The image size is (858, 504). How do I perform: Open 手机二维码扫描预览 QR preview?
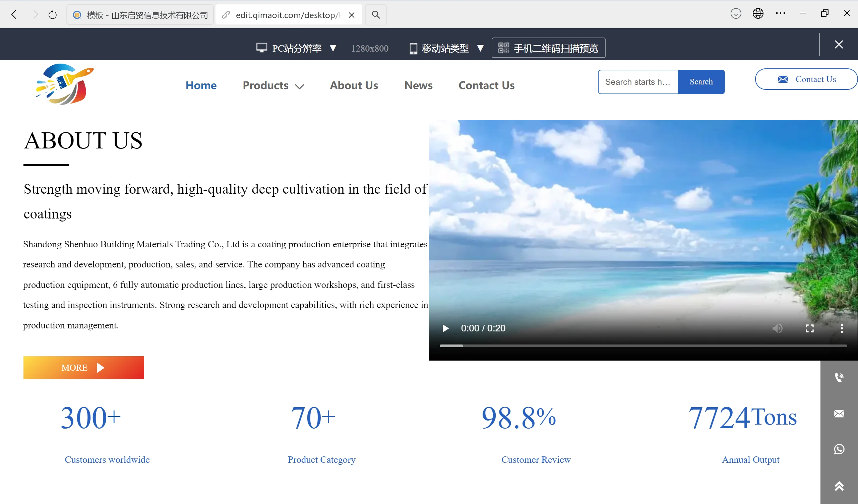click(x=548, y=48)
